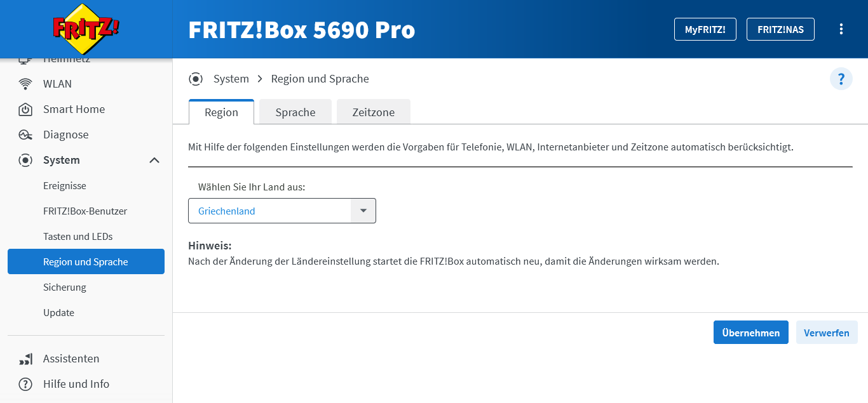868x403 pixels.
Task: Open the country dropdown arrow
Action: 363,211
